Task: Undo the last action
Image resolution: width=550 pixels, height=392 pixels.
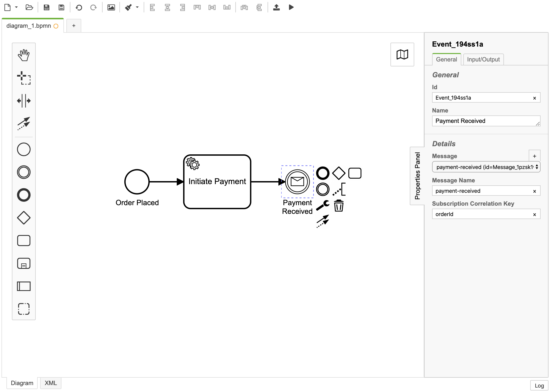Action: point(79,7)
